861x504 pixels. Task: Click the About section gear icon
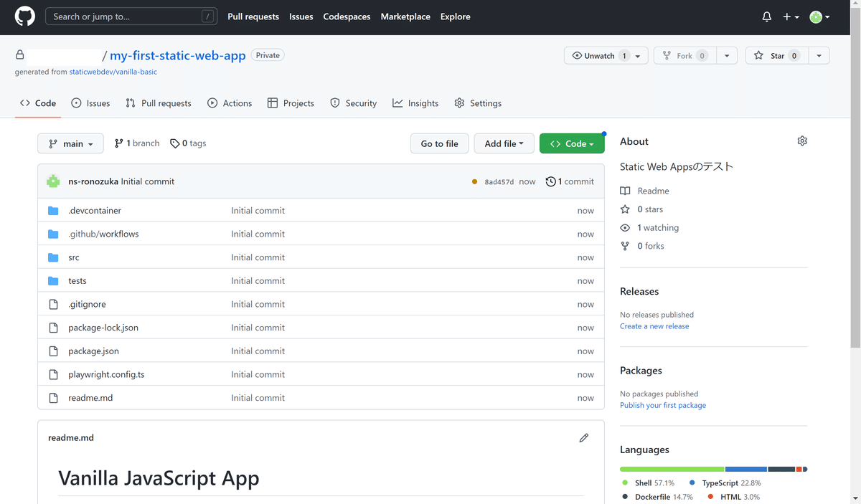[802, 141]
